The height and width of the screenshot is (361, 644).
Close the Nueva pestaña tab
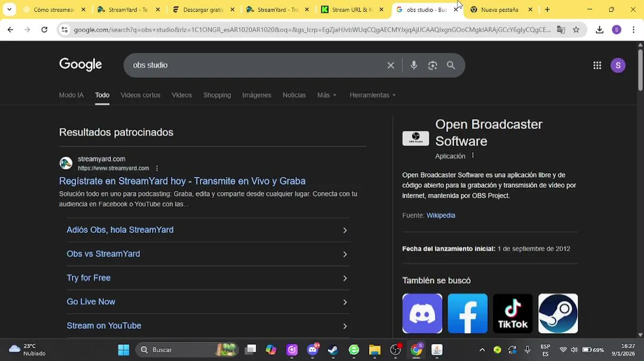[x=530, y=10]
